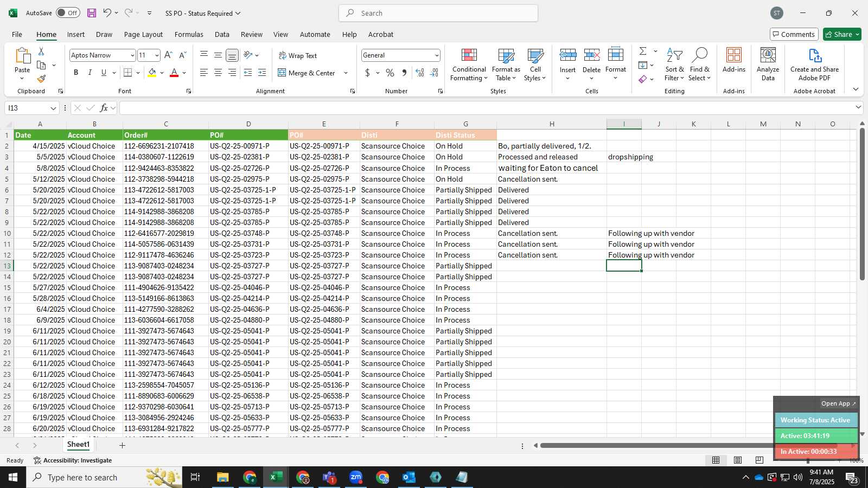
Task: Switch to the Data ribbon tab
Action: [222, 34]
